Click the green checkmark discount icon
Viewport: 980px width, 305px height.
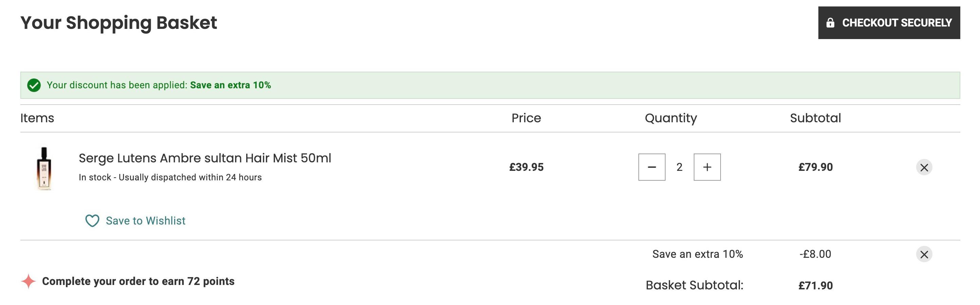(x=34, y=85)
